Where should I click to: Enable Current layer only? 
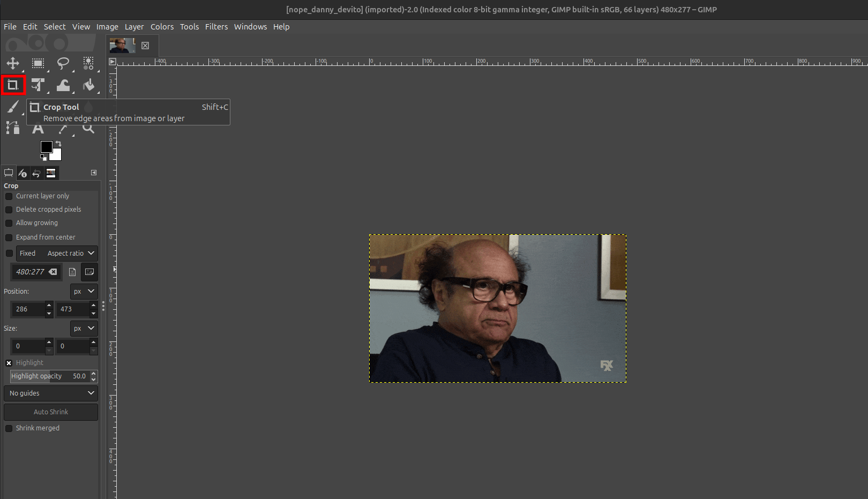click(x=9, y=196)
